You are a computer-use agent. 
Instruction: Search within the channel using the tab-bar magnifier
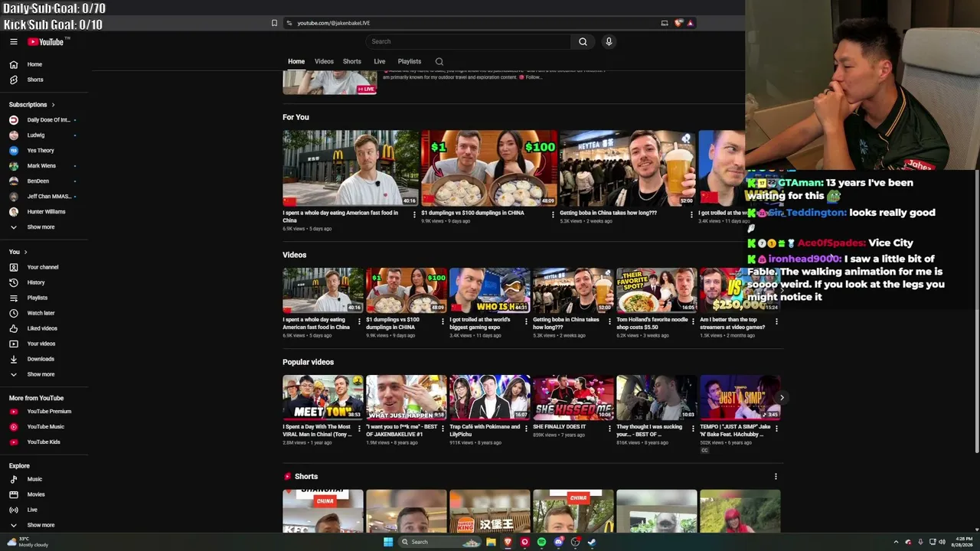(x=439, y=61)
